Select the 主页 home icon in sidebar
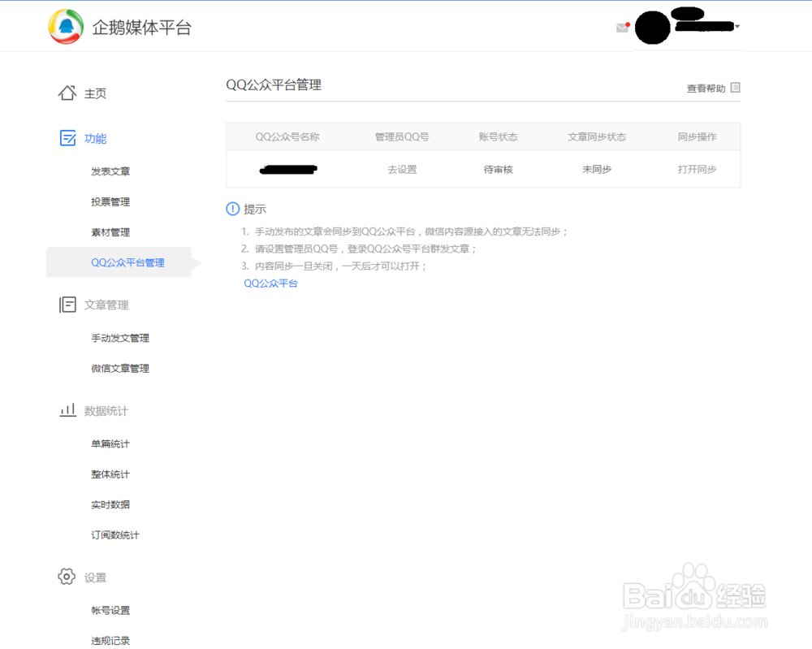Viewport: 812px width, 649px height. 68,93
